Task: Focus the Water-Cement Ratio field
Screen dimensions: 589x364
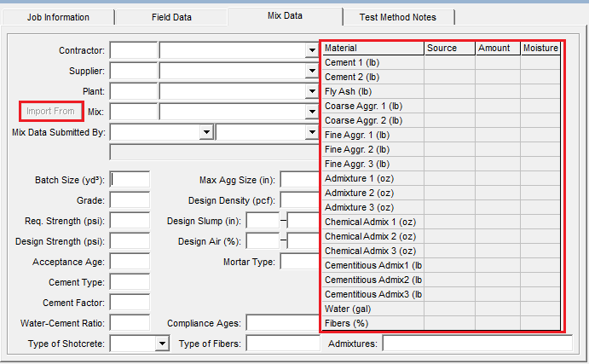Action: 130,323
